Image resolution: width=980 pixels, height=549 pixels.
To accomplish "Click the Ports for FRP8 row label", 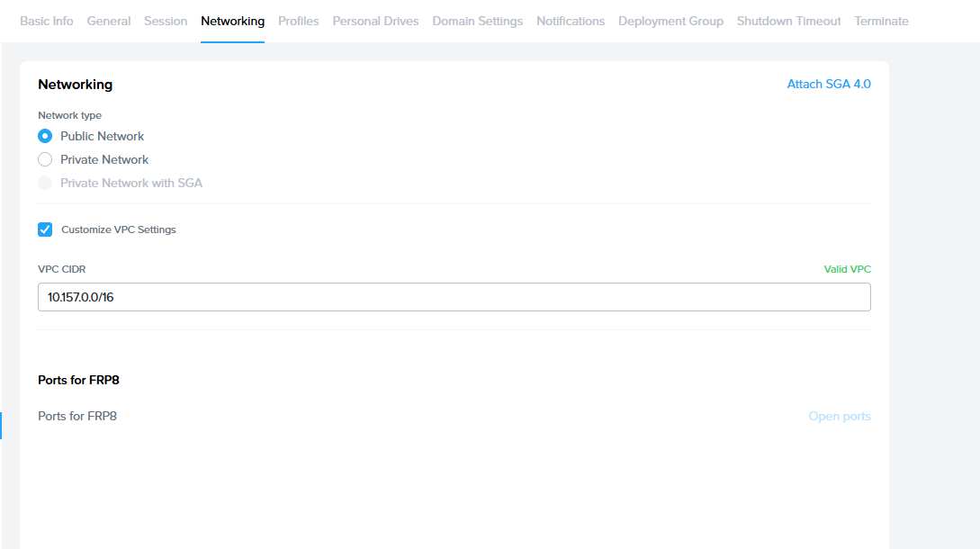I will coord(77,416).
